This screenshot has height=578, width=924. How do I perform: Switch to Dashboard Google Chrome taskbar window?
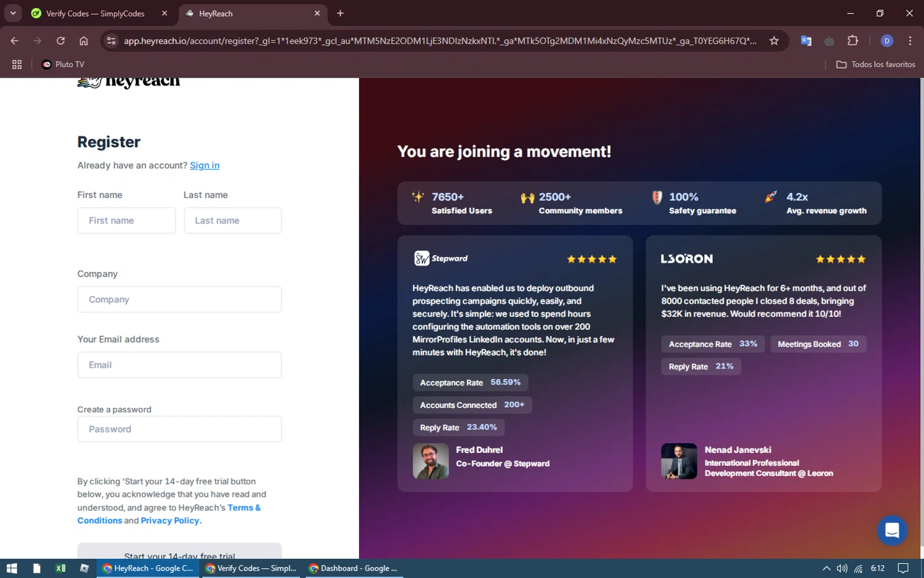pos(354,568)
